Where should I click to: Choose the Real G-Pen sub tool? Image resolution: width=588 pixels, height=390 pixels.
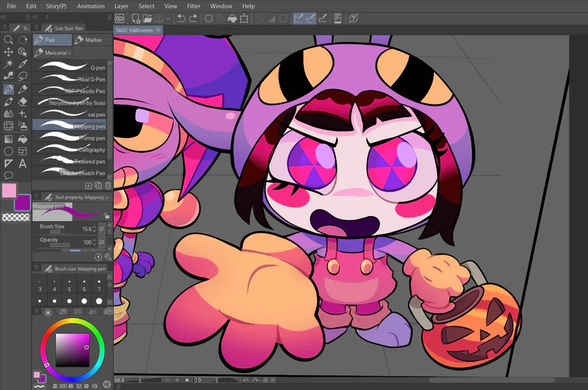[x=70, y=79]
